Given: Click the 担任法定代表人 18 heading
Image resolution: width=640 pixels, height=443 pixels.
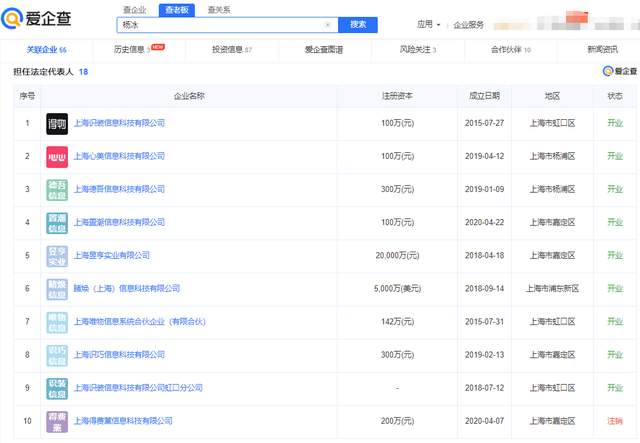Looking at the screenshot, I should point(51,72).
